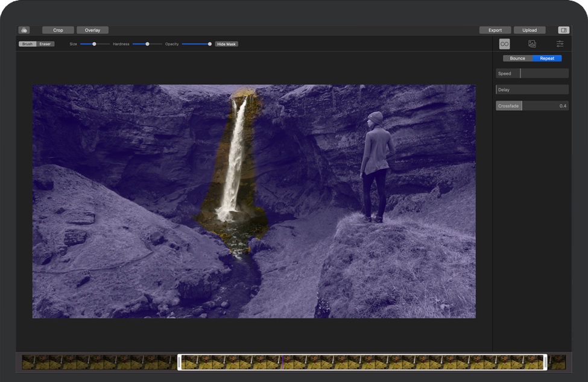Screen dimensions: 588x382
Task: Open the infinity loop settings tab
Action: click(504, 44)
